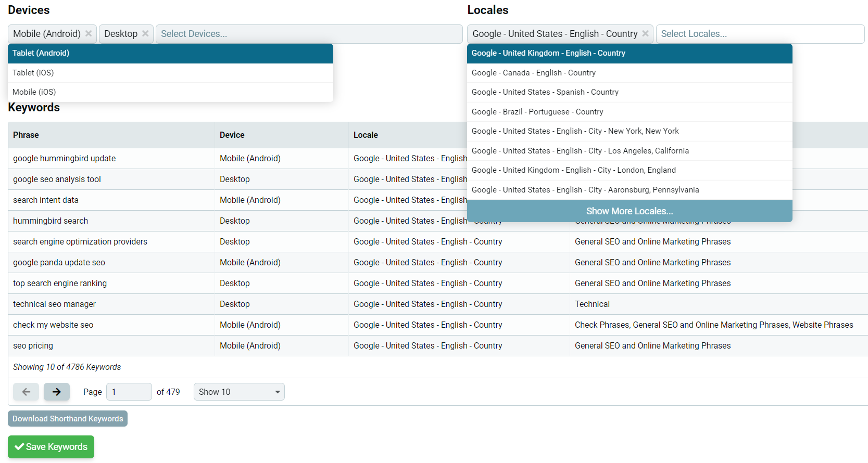Choose Mobile (iOS) device option

pos(170,92)
